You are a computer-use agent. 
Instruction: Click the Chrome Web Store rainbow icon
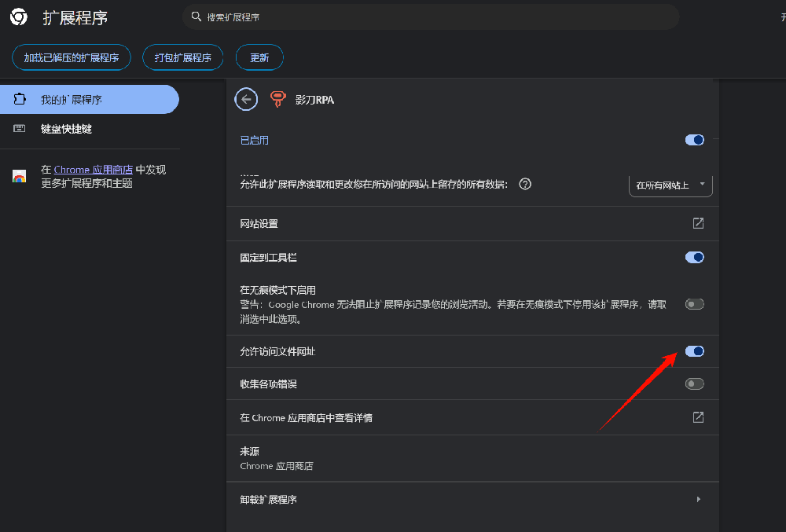click(x=19, y=176)
